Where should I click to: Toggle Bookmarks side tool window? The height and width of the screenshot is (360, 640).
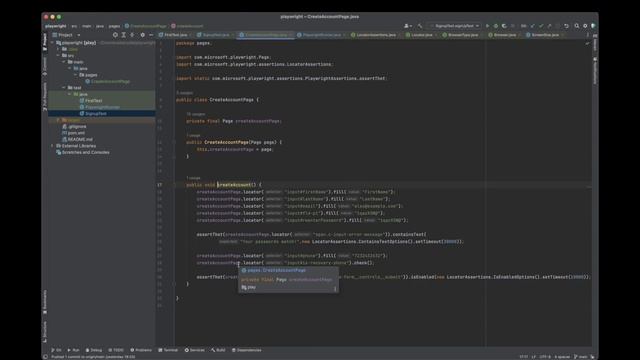click(44, 302)
